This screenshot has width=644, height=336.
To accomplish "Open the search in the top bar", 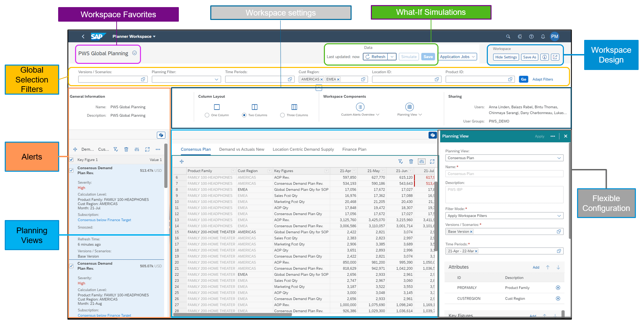I will coord(508,37).
